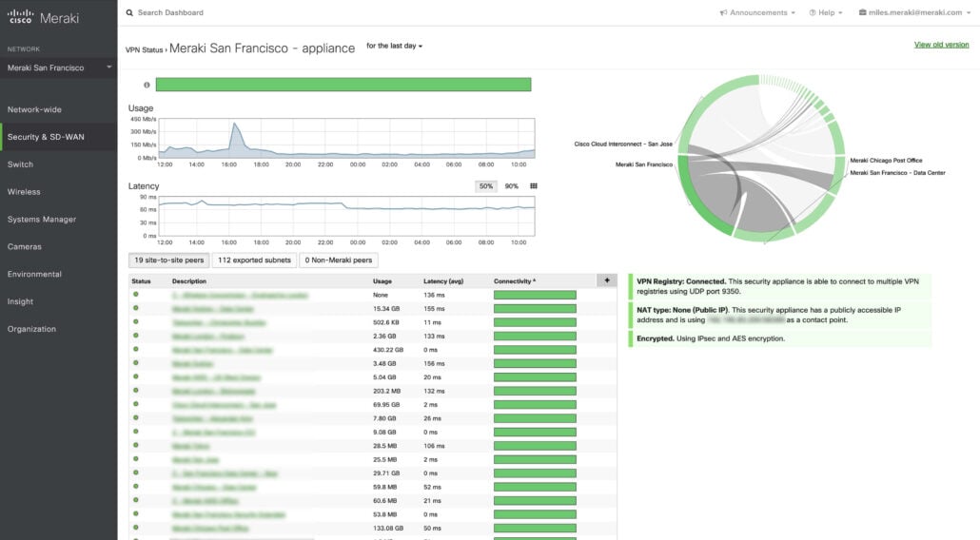
Task: Open Switch in the sidebar
Action: [59, 164]
